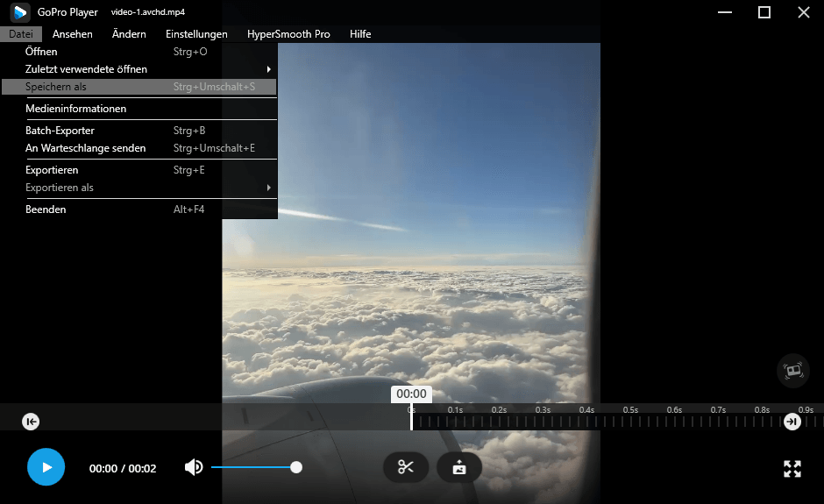Image resolution: width=824 pixels, height=504 pixels.
Task: Toggle fullscreen with the expand arrows icon
Action: click(792, 468)
